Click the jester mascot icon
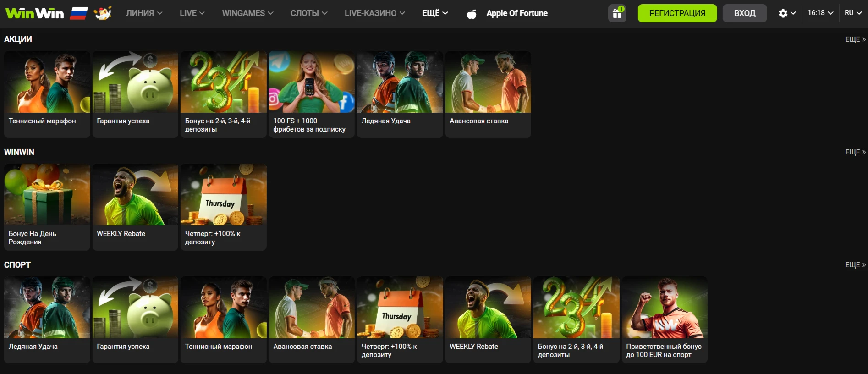Viewport: 868px width, 374px height. click(x=103, y=13)
